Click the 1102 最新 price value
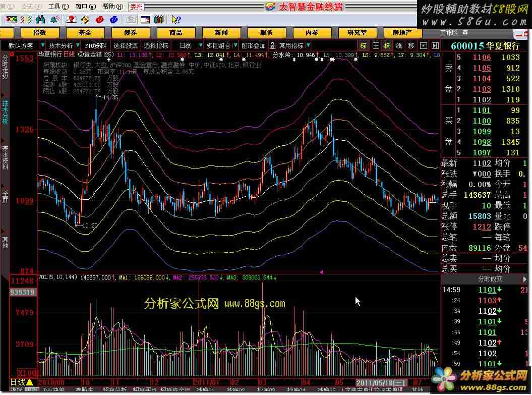 click(482, 163)
